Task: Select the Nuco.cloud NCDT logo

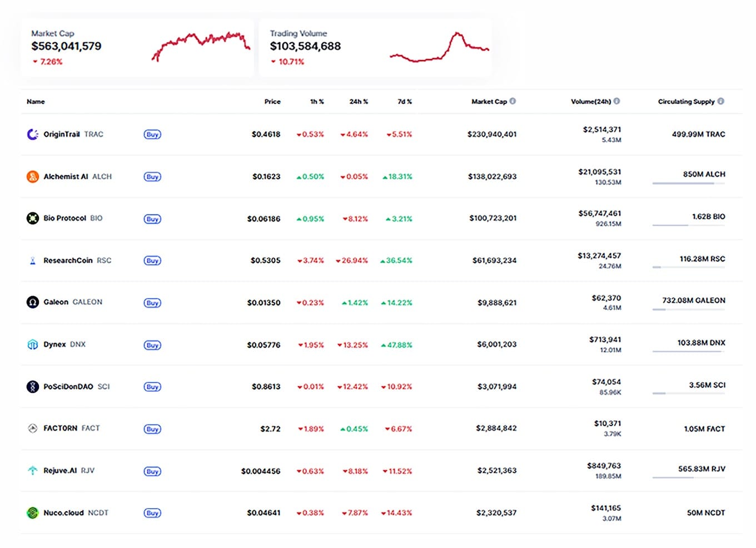Action: click(32, 512)
